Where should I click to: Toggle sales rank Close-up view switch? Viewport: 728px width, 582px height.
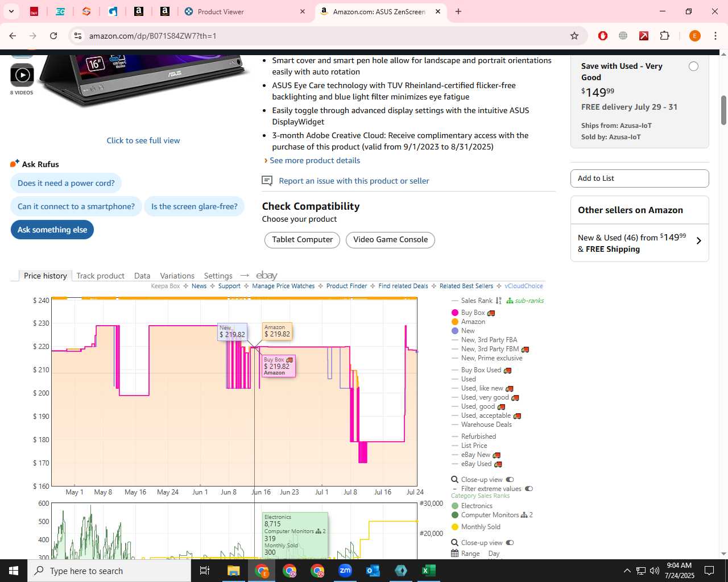510,543
